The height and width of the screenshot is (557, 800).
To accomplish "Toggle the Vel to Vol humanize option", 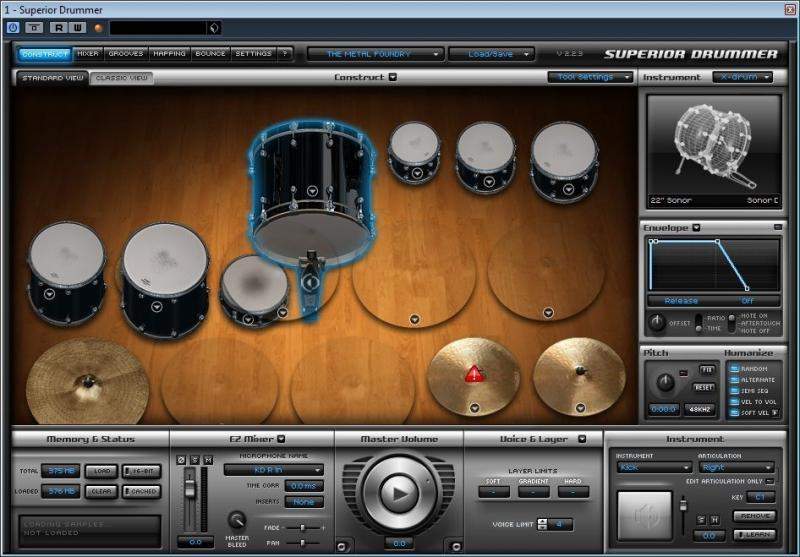I will tap(734, 402).
